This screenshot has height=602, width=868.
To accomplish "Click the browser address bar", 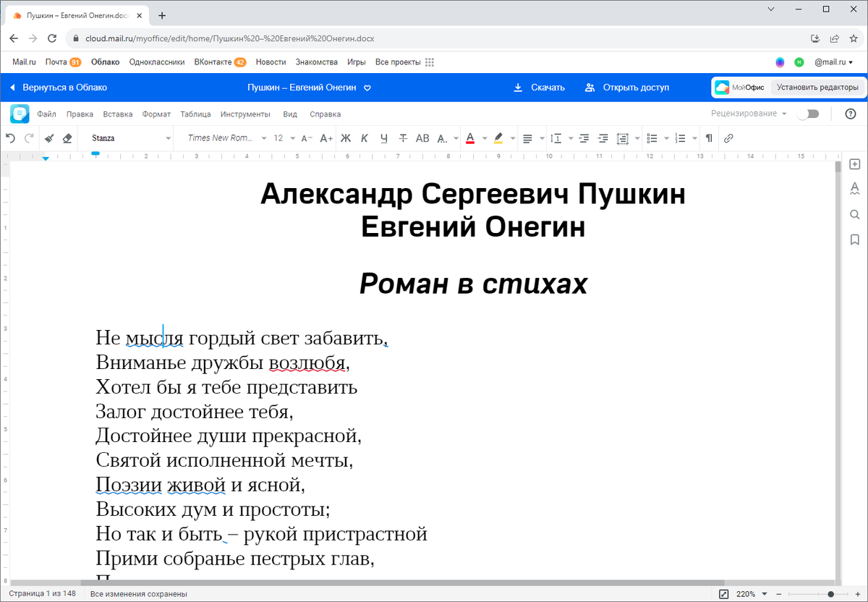I will pos(434,38).
